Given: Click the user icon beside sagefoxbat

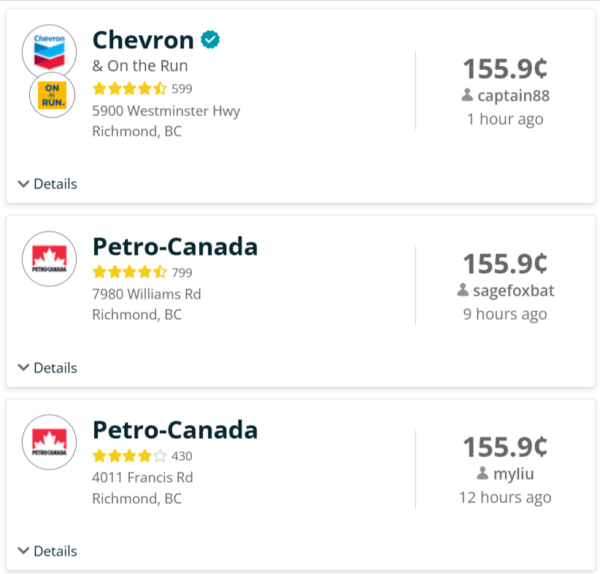Looking at the screenshot, I should (x=463, y=290).
